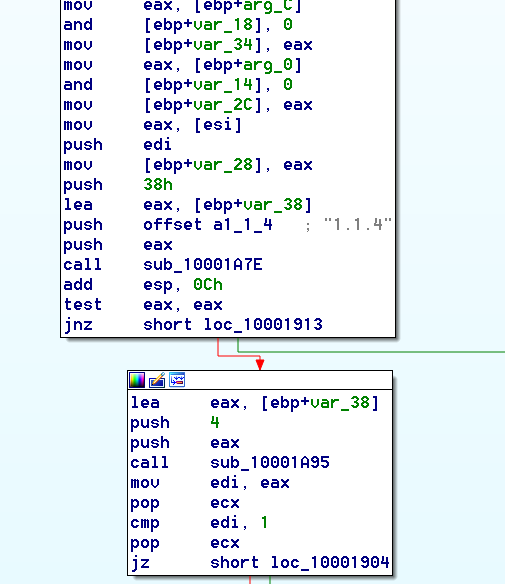505x584 pixels.
Task: Click 'cmp edi, 1' line
Action: (199, 523)
